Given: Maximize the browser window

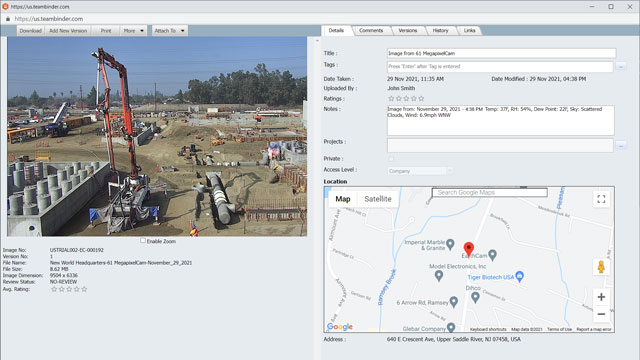Looking at the screenshot, I should [x=611, y=7].
